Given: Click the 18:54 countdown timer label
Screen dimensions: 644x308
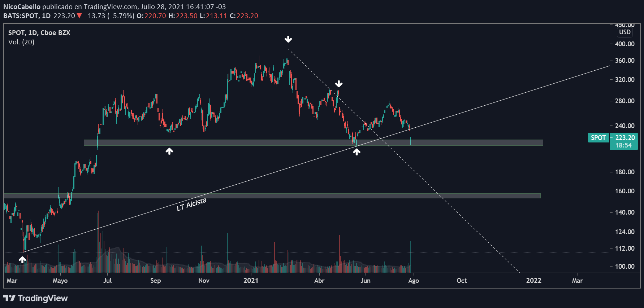Looking at the screenshot, I should [623, 145].
